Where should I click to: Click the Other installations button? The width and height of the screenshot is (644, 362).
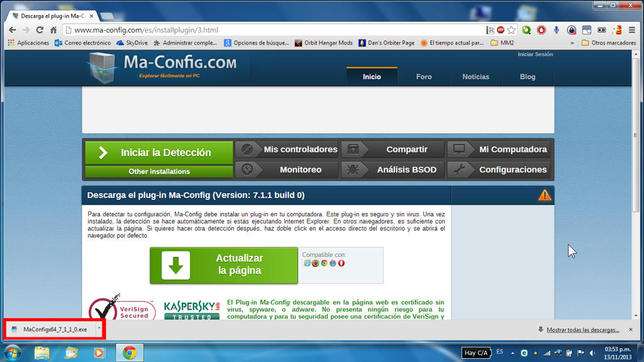click(x=159, y=172)
